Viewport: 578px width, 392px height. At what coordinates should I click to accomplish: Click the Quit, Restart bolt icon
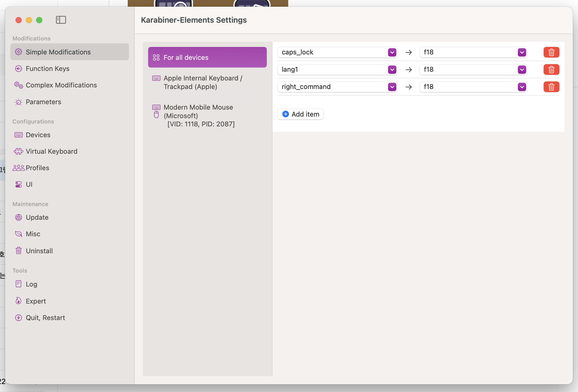(x=19, y=318)
